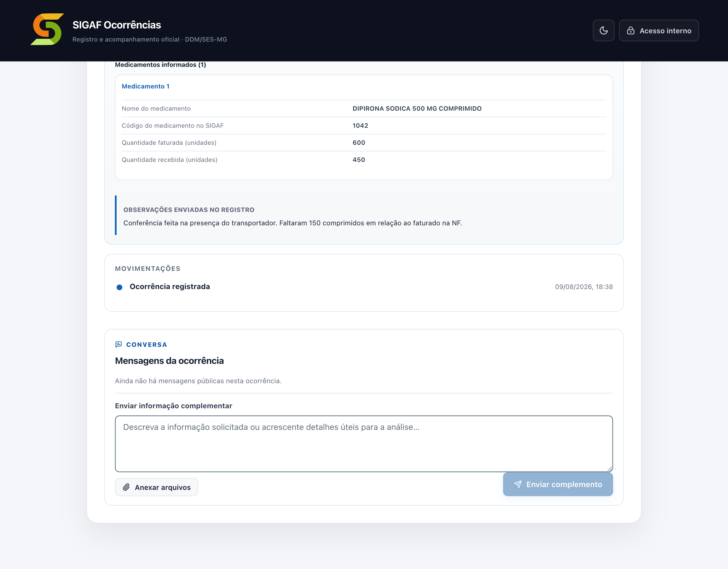Viewport: 728px width, 569px height.
Task: Click the Enviar informação complementar label
Action: 173,406
